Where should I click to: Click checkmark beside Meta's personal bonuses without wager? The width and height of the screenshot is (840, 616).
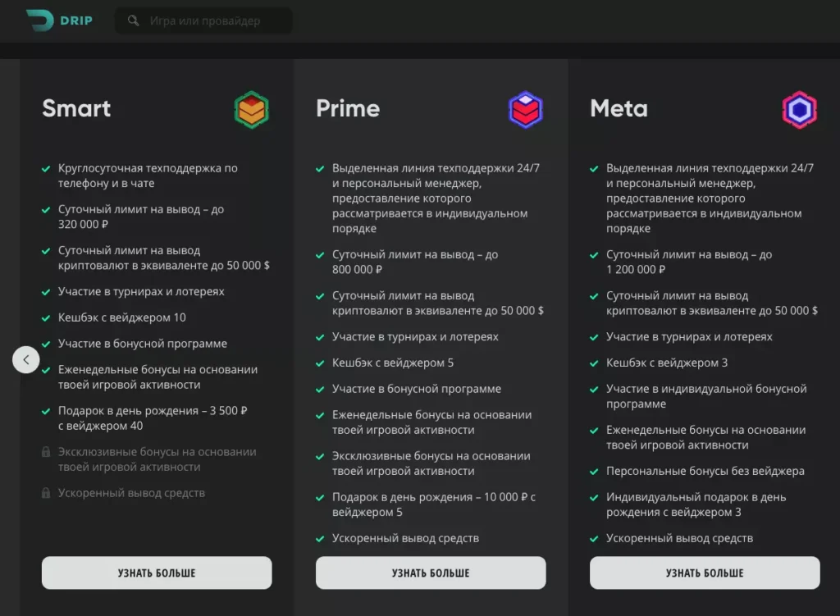click(x=594, y=472)
